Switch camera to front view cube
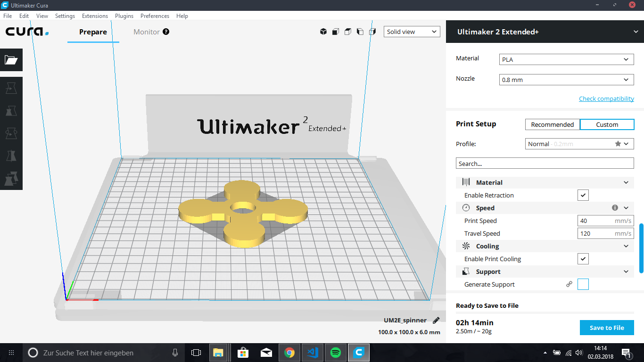Viewport: 644px width, 362px height. coord(336,32)
